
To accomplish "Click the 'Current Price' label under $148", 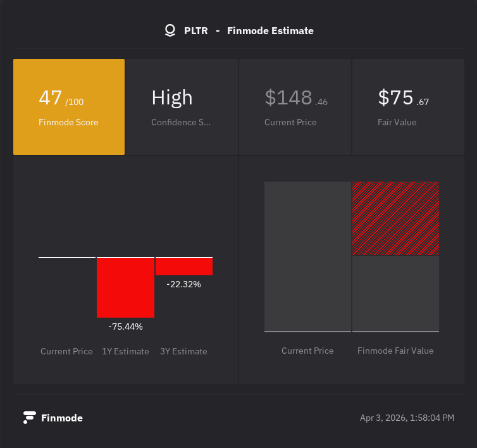I will pyautogui.click(x=290, y=122).
